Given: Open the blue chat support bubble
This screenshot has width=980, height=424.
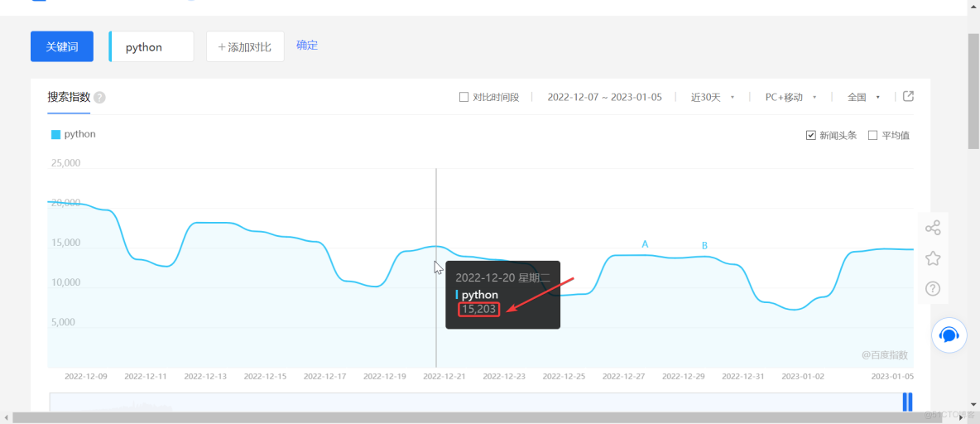Looking at the screenshot, I should [x=949, y=336].
